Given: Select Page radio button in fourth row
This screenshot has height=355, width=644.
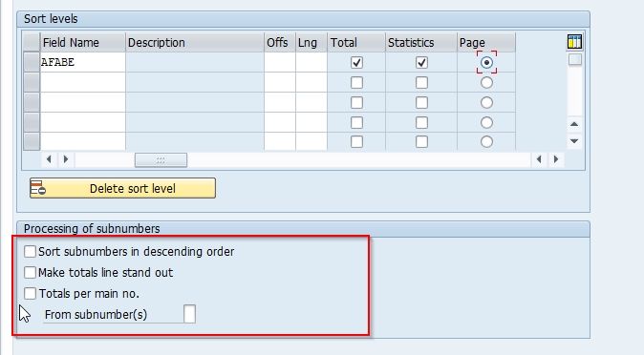Looking at the screenshot, I should point(486,122).
